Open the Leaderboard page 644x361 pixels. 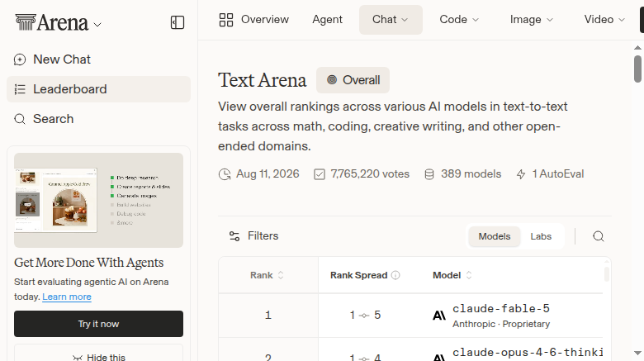(98, 89)
